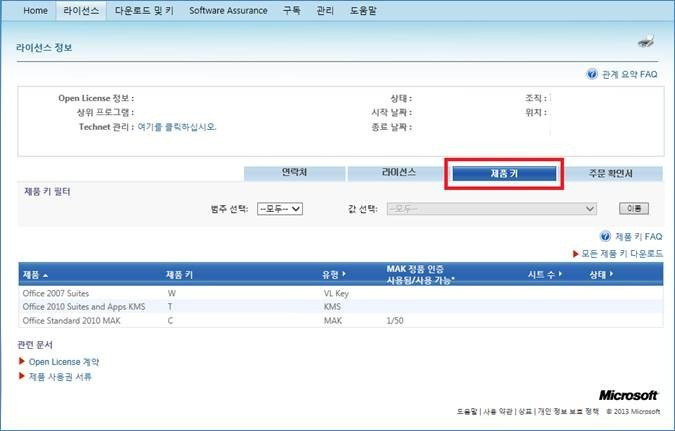The image size is (675, 431).
Task: Sort by the 상태 column header
Action: (601, 275)
